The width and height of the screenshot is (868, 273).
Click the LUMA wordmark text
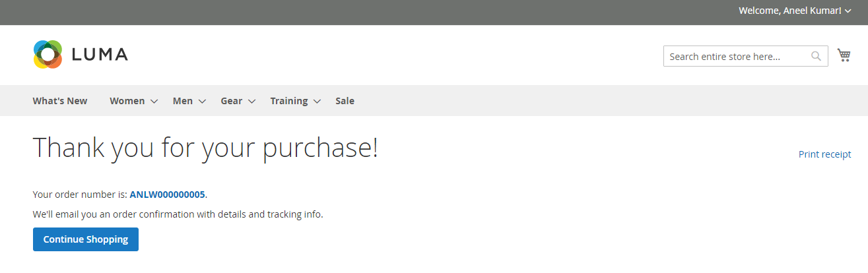(x=100, y=55)
